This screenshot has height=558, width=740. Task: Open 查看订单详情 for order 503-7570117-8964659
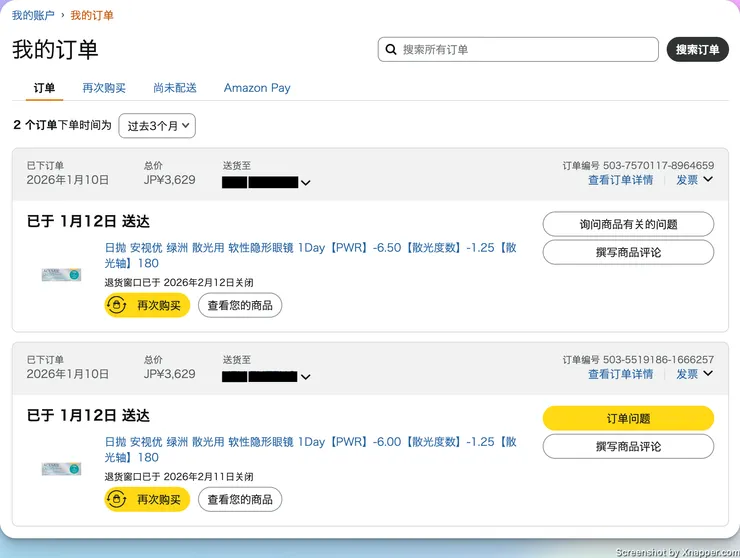[x=620, y=180]
